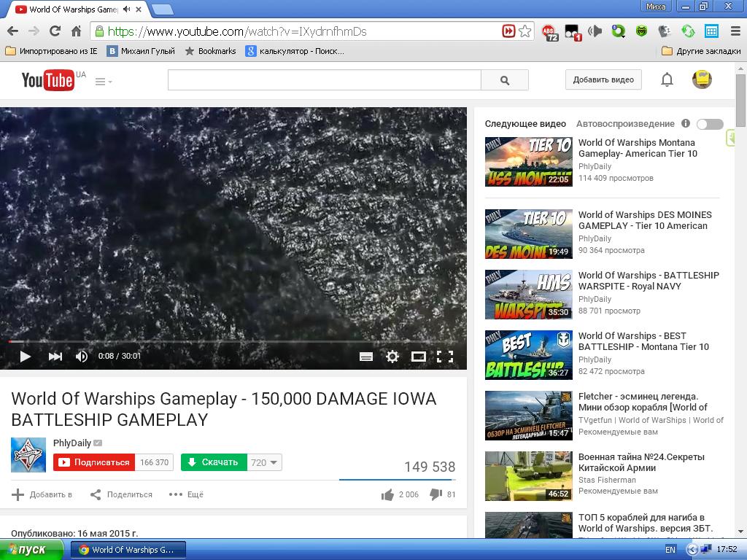
Task: Click the video progress bar
Action: point(233,341)
